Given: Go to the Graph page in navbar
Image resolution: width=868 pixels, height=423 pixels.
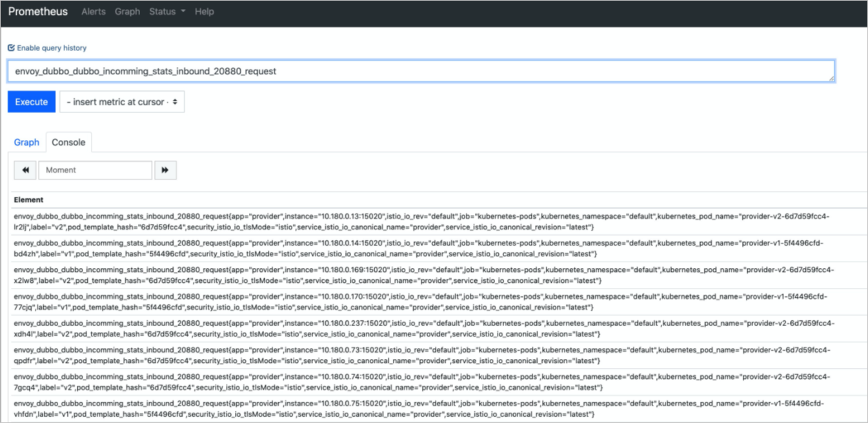Looking at the screenshot, I should click(x=127, y=12).
